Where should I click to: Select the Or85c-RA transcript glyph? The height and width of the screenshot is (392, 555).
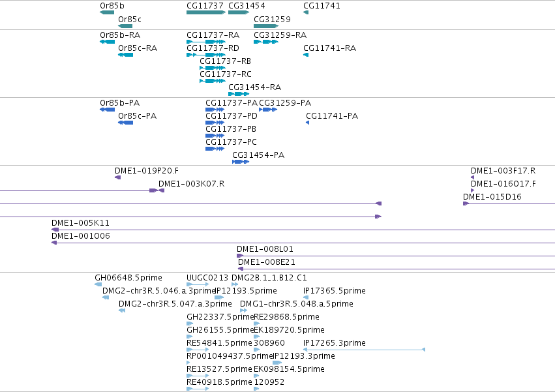point(125,55)
